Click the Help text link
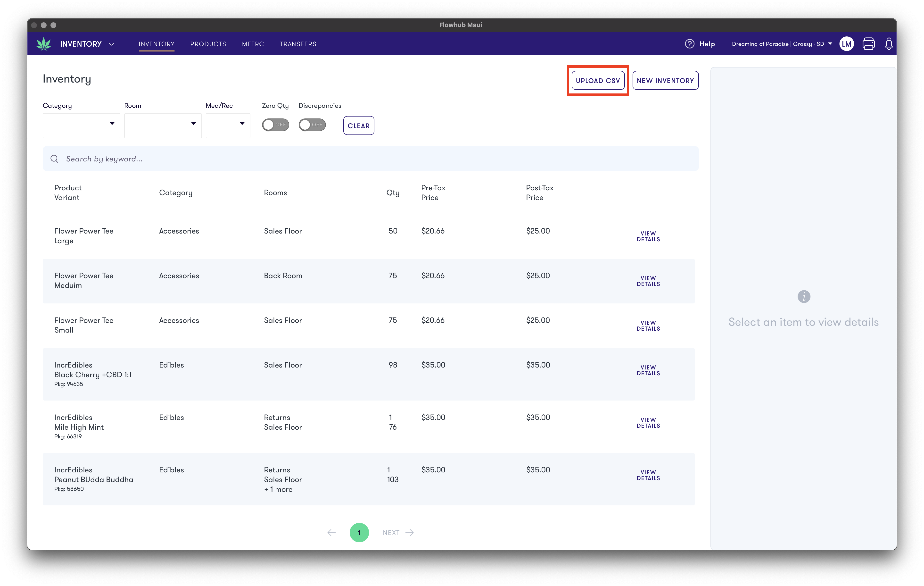924x586 pixels. click(x=707, y=44)
